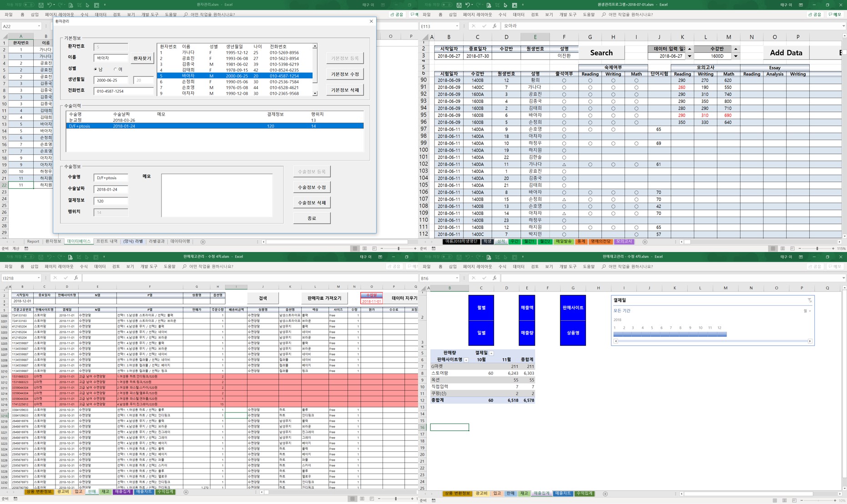Expand the formula bar in 원생관리프로그램 workbook
Viewport: 847px width, 504px height.
[843, 26]
